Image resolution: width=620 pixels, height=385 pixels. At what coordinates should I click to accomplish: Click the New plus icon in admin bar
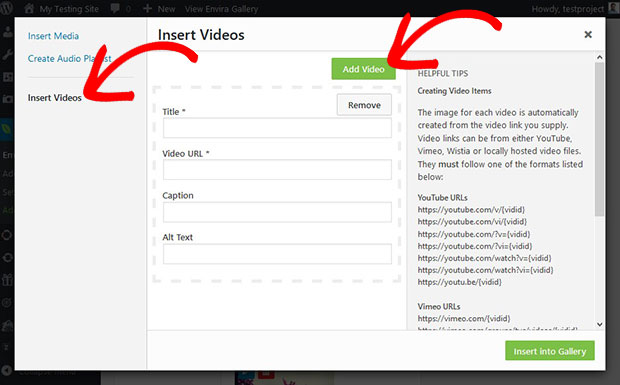147,8
